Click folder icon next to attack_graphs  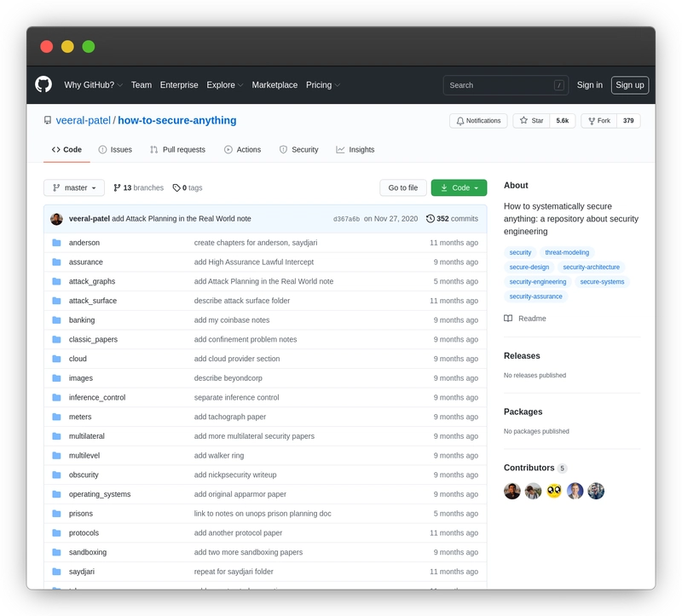point(56,281)
